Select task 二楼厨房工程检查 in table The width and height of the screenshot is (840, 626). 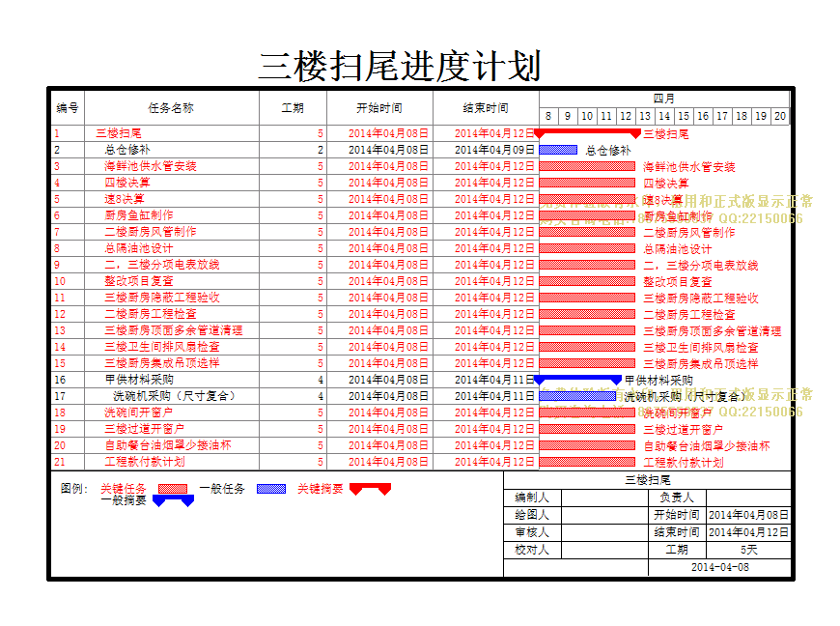150,314
